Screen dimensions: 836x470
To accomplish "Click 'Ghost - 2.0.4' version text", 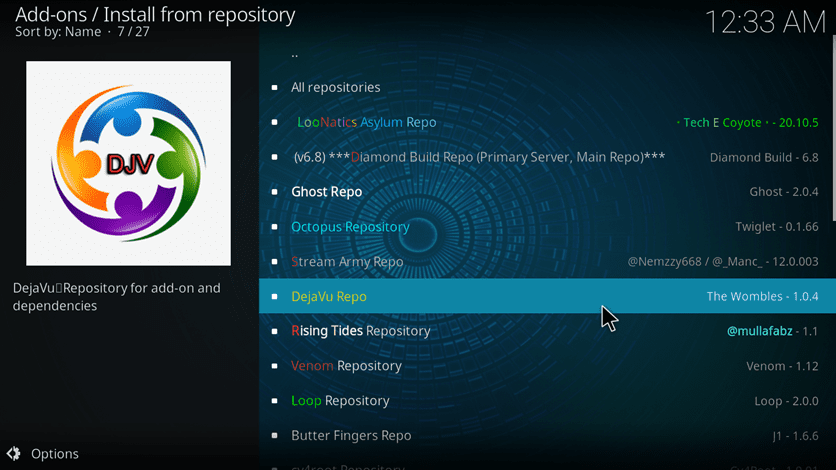I will coord(784,192).
